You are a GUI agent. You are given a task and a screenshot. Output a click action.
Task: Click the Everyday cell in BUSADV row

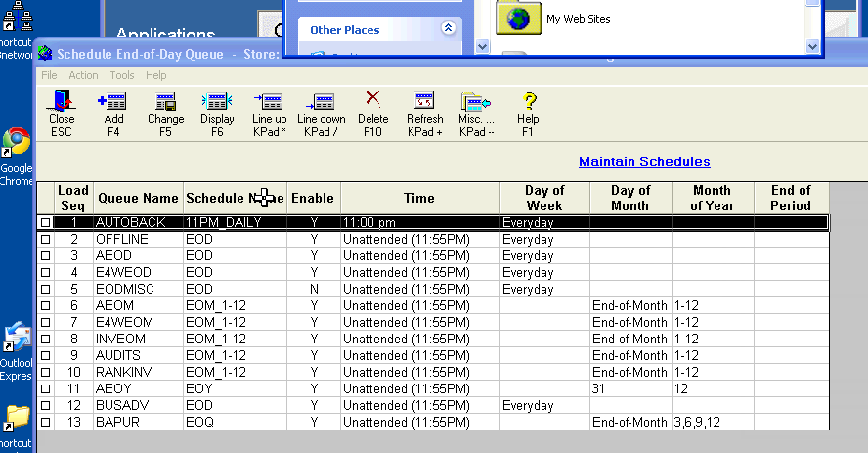[x=544, y=405]
